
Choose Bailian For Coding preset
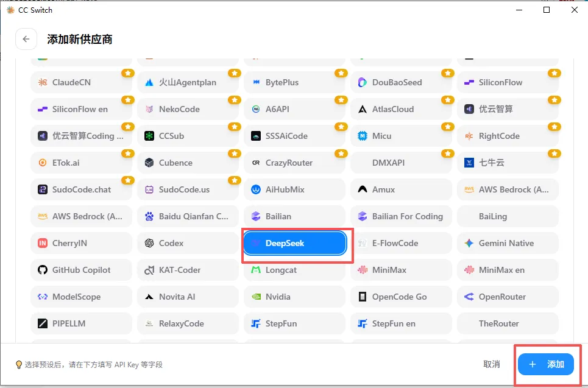(402, 216)
